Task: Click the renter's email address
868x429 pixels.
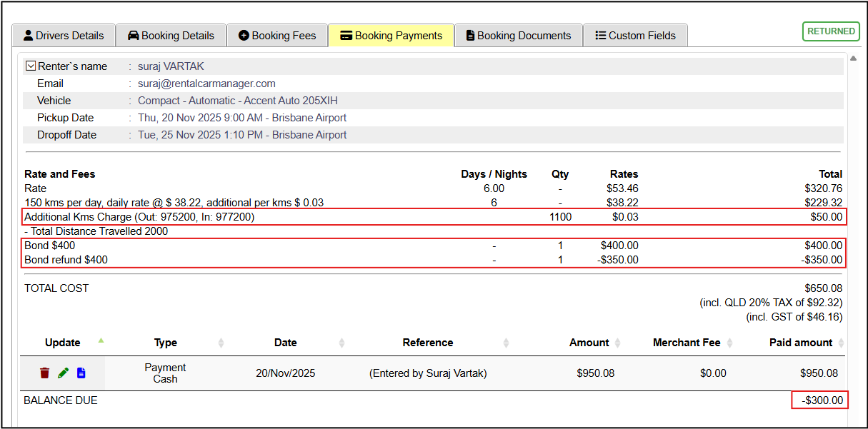Action: [206, 84]
